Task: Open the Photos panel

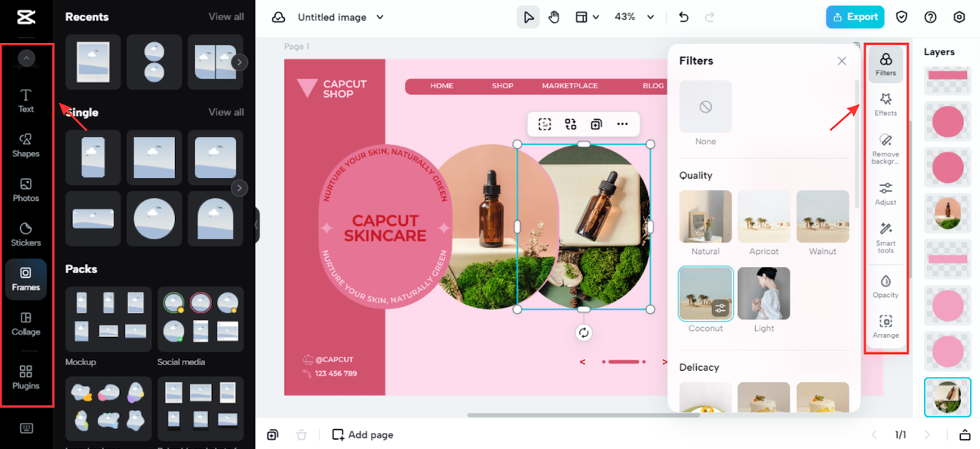Action: (26, 190)
